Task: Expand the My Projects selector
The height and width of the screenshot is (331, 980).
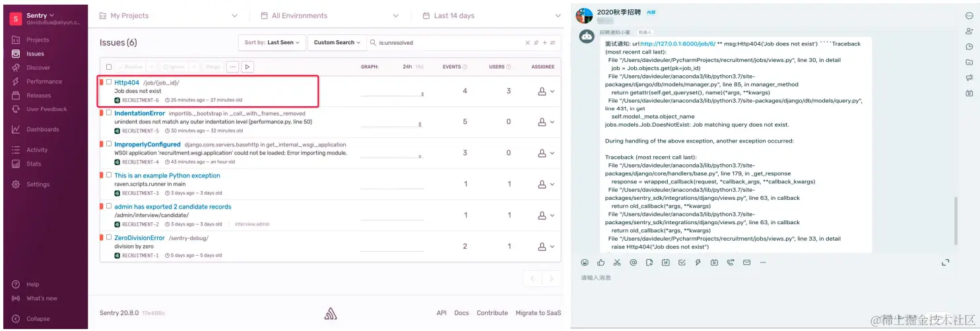Action: tap(168, 16)
